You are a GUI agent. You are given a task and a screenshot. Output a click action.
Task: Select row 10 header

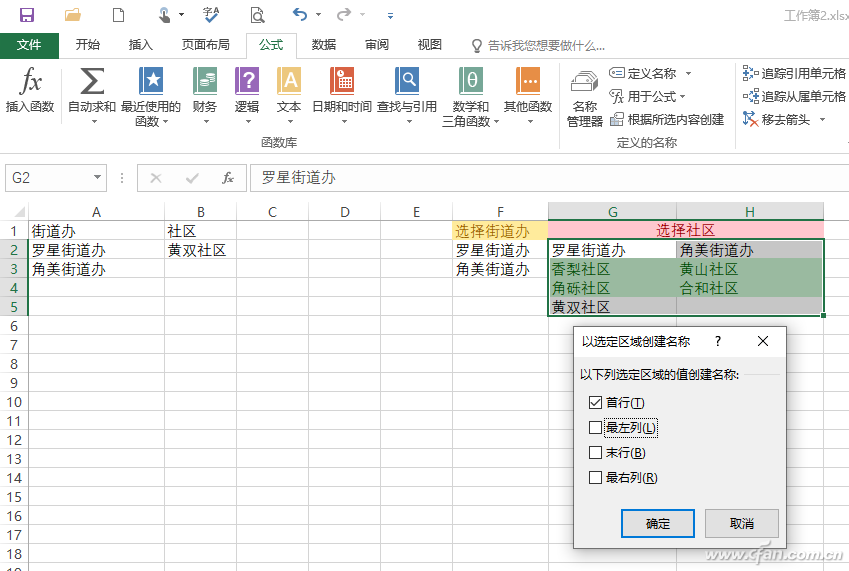14,402
